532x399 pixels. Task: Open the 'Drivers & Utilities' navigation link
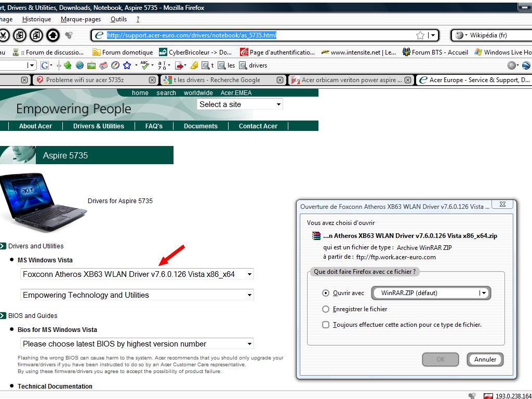tap(98, 126)
